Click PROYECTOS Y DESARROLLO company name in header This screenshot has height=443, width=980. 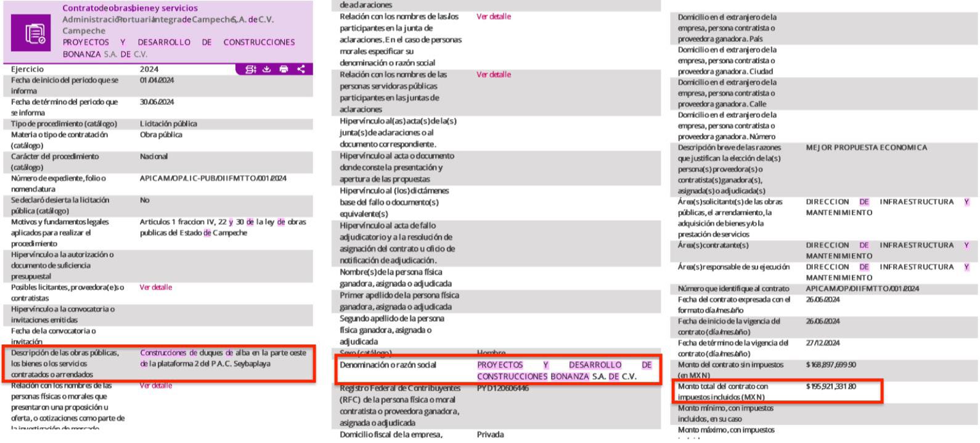179,48
